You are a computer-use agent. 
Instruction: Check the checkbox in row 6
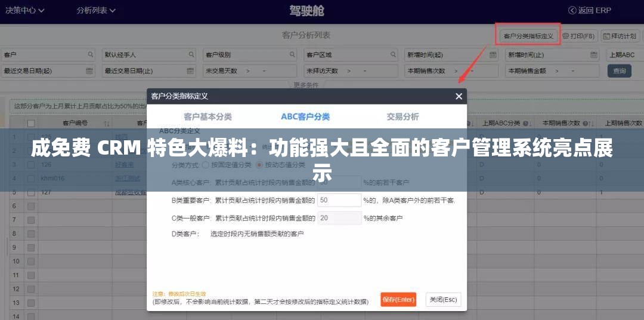point(31,205)
